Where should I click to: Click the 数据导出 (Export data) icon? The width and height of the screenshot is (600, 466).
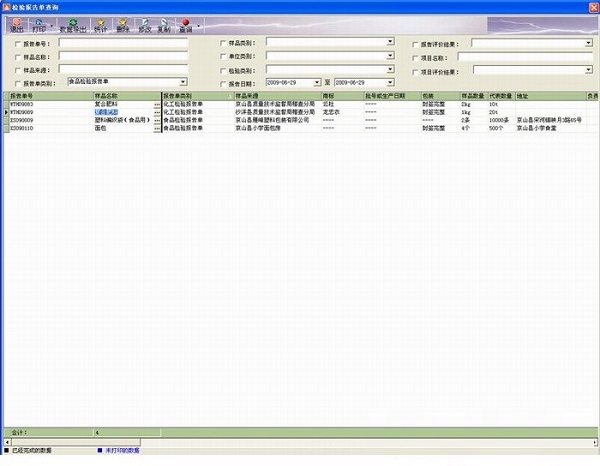[x=73, y=25]
